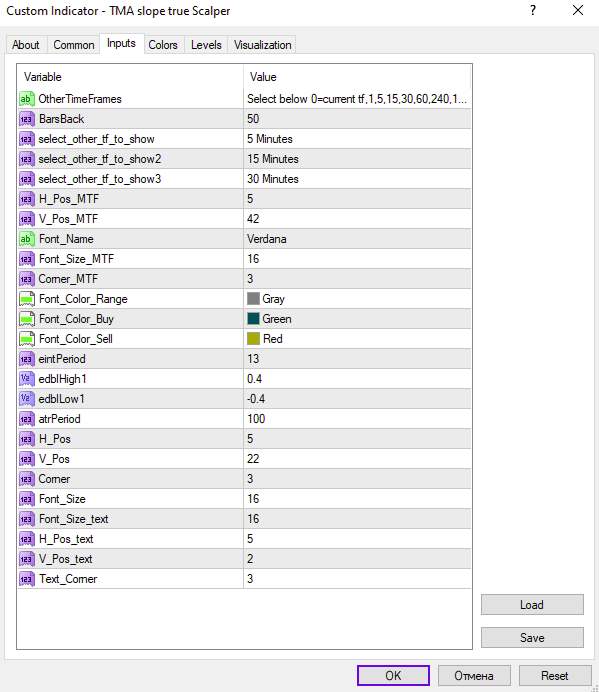Click the integer icon next to atrPeriod
The height and width of the screenshot is (692, 599).
coord(26,419)
